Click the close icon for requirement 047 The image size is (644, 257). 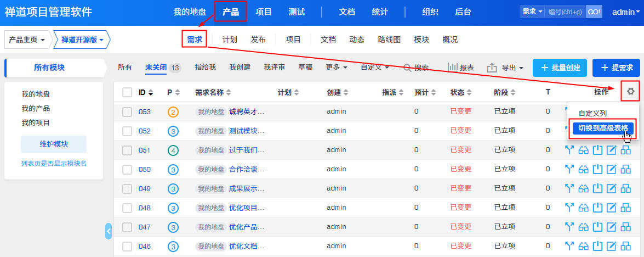(x=597, y=227)
